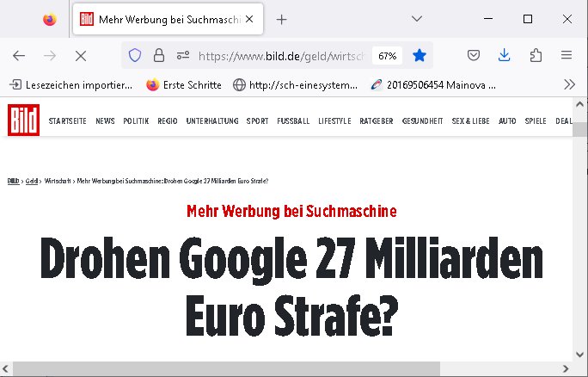Open STARTSEITE navigation item
The width and height of the screenshot is (588, 377).
coord(68,121)
